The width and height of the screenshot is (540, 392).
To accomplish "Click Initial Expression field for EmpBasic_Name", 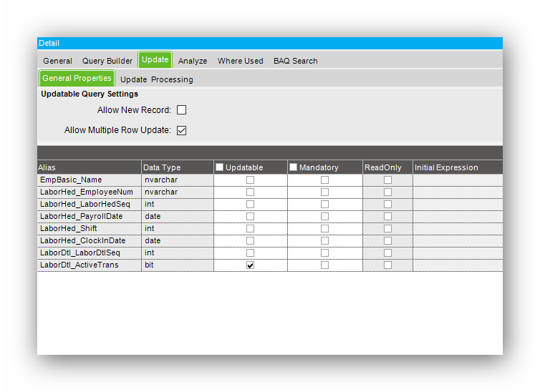I will [x=458, y=180].
